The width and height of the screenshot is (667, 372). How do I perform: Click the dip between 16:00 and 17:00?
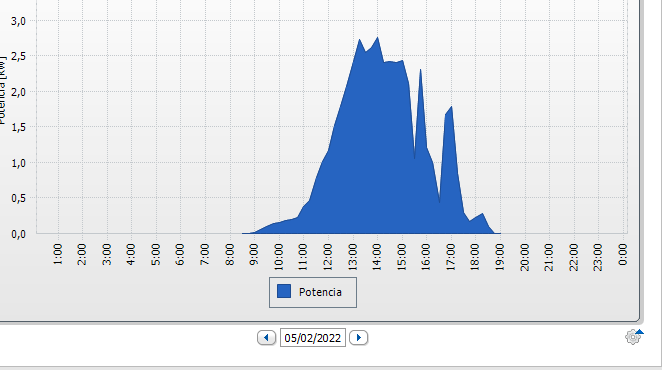click(x=439, y=202)
